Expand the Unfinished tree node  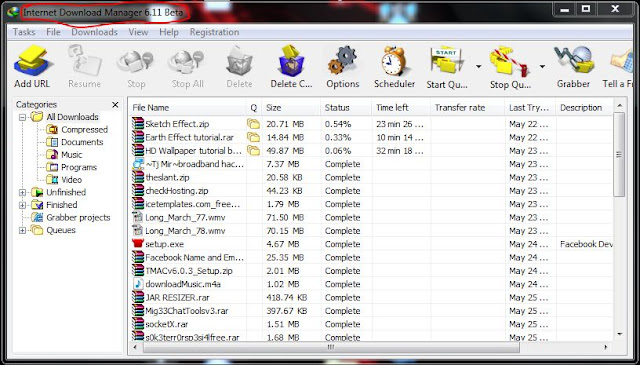click(x=22, y=192)
